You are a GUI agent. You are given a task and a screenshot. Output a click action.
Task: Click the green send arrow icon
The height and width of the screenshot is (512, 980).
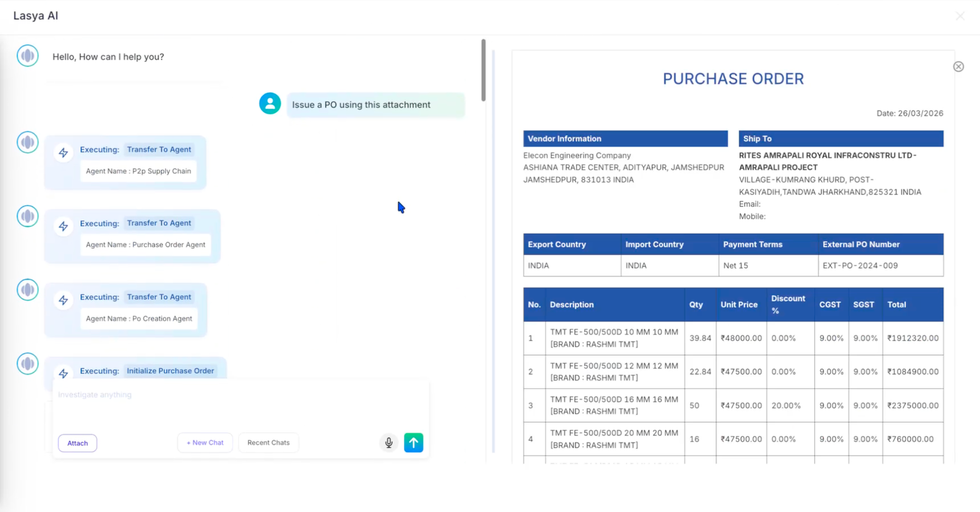[413, 442]
